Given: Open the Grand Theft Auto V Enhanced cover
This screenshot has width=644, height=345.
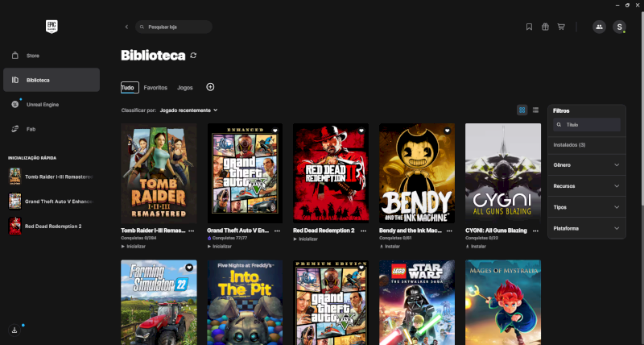Looking at the screenshot, I should pyautogui.click(x=245, y=173).
